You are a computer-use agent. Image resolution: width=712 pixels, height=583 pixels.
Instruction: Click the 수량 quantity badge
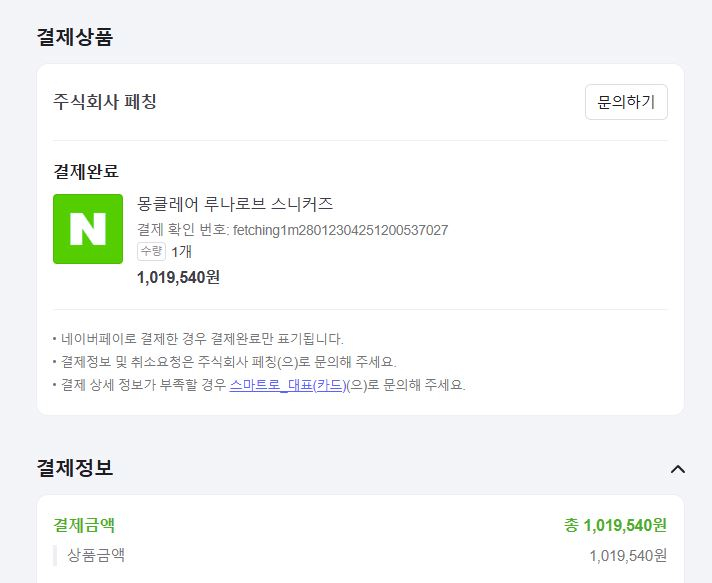[x=151, y=251]
